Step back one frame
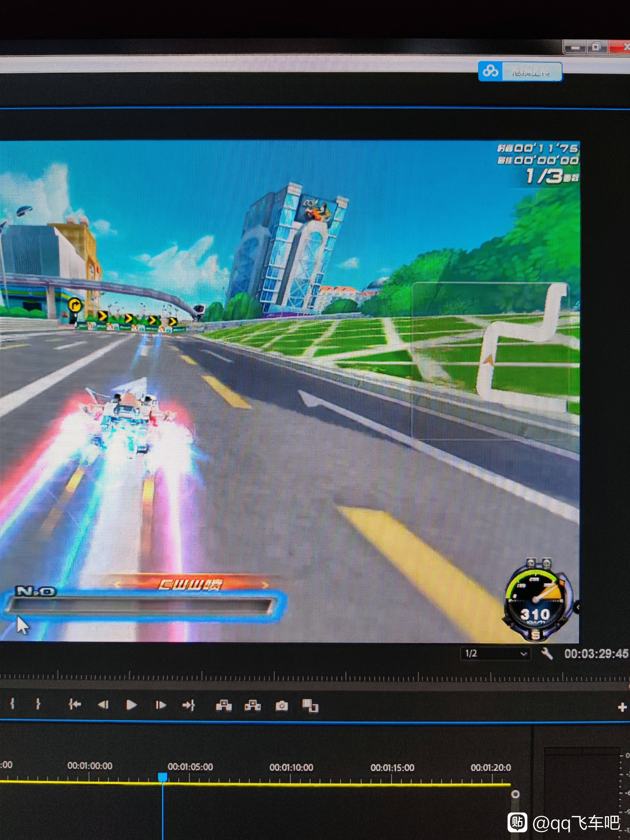Screen dimensions: 630x840 tap(103, 705)
